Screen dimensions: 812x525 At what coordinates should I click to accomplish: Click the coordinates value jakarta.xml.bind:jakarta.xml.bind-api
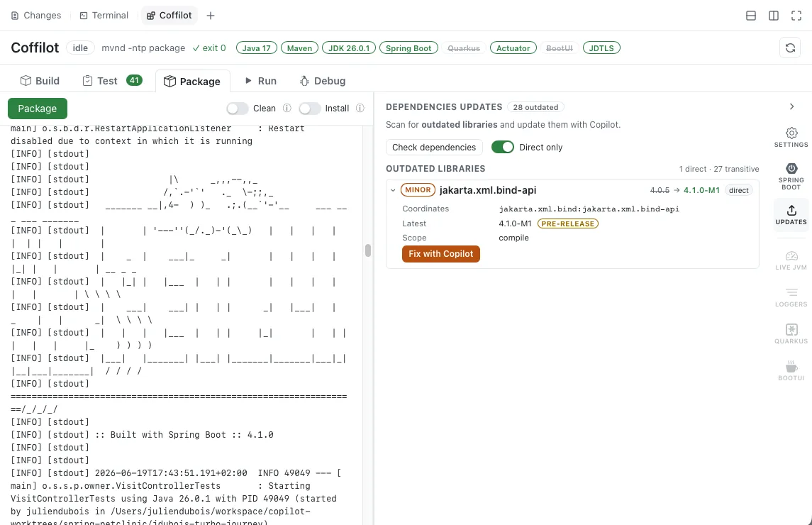[x=589, y=209]
